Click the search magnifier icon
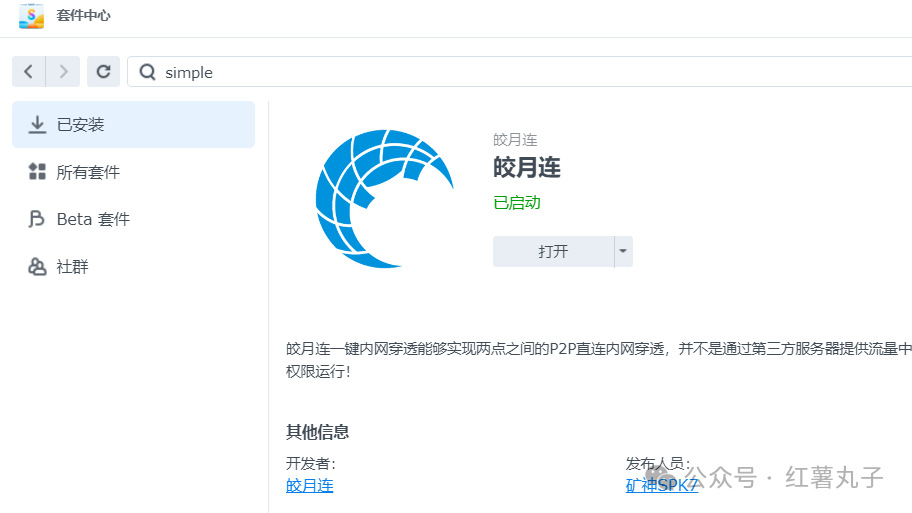The height and width of the screenshot is (513, 912). click(148, 72)
